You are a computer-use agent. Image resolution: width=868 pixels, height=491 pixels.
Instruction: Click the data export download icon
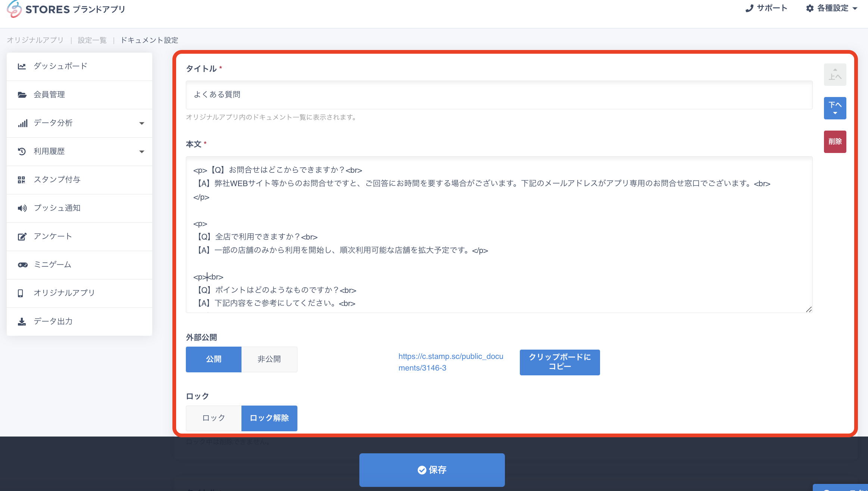point(22,322)
